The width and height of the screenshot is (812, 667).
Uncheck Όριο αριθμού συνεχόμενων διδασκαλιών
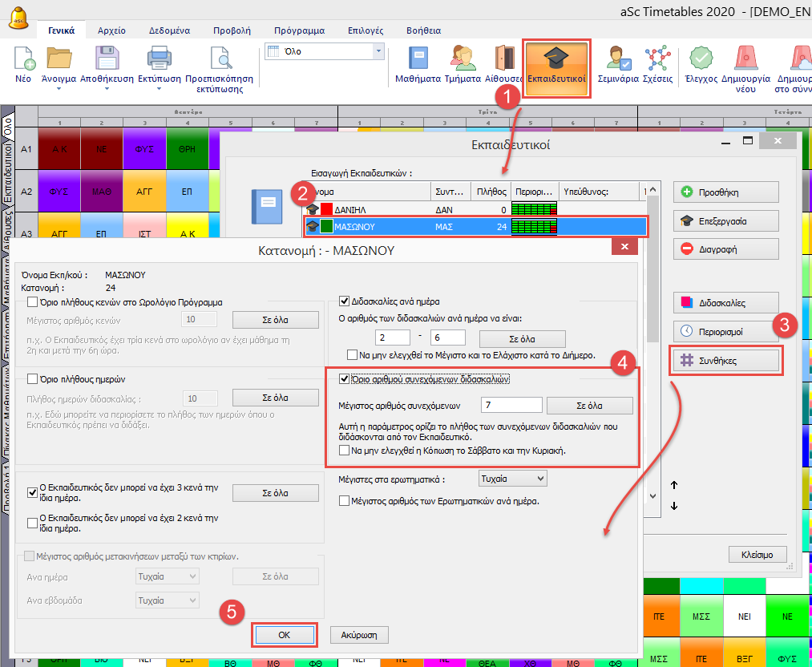pos(345,379)
